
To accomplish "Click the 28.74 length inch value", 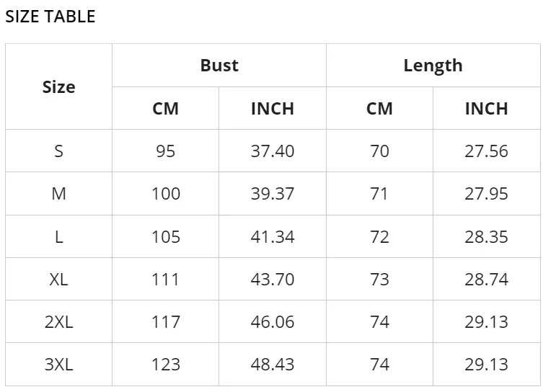I will tap(487, 279).
